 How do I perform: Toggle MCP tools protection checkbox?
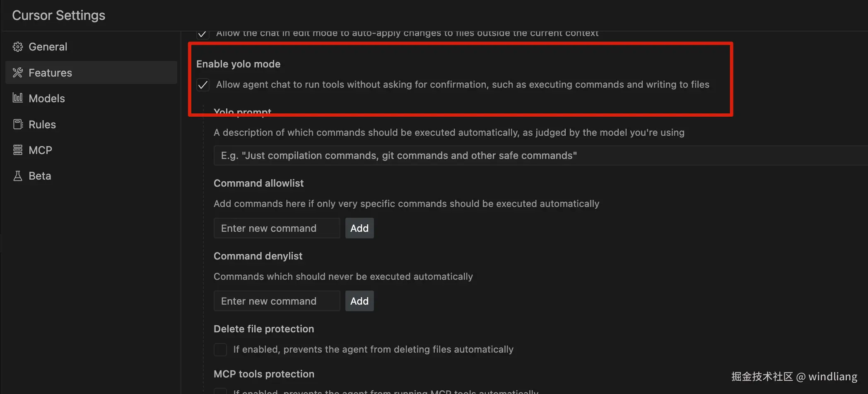(220, 391)
